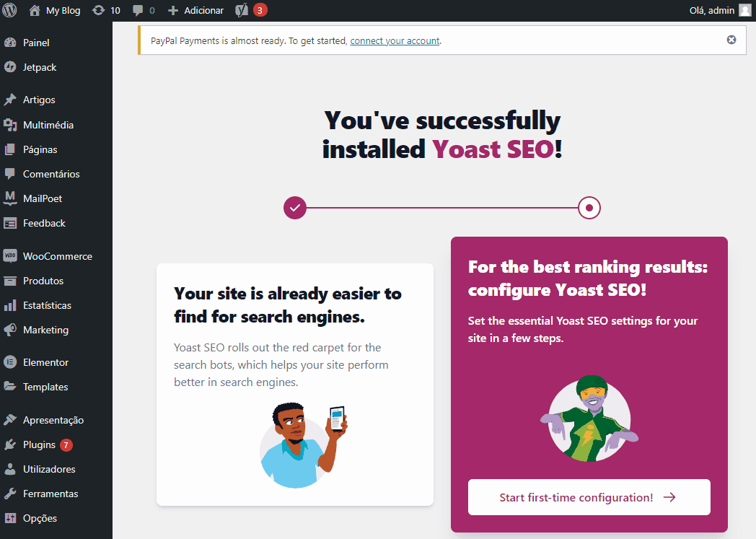The image size is (756, 539).
Task: Click the Artigos pin icon
Action: [10, 100]
